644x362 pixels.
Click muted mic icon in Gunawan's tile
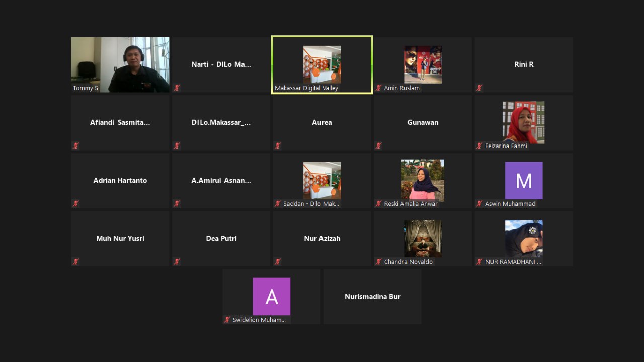tap(378, 146)
